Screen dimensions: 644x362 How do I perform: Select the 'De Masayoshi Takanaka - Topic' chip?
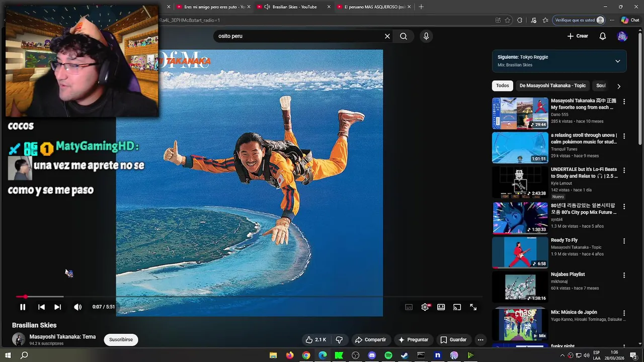552,85
